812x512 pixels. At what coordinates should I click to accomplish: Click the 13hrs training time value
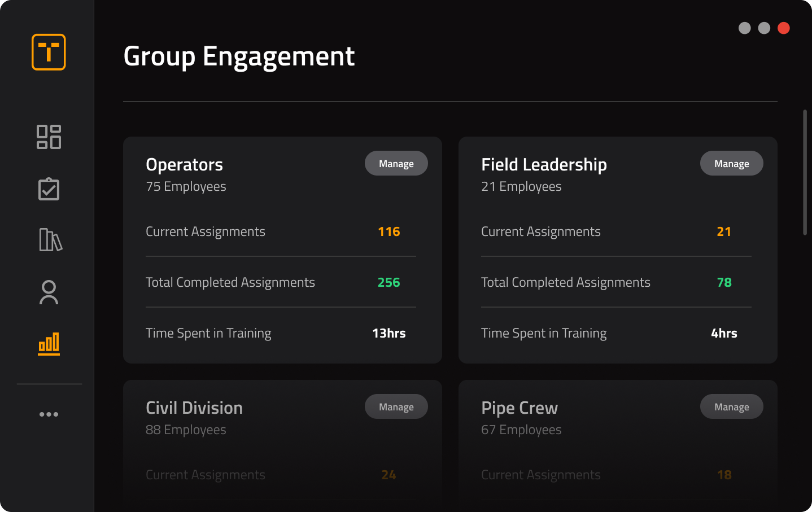[389, 333]
